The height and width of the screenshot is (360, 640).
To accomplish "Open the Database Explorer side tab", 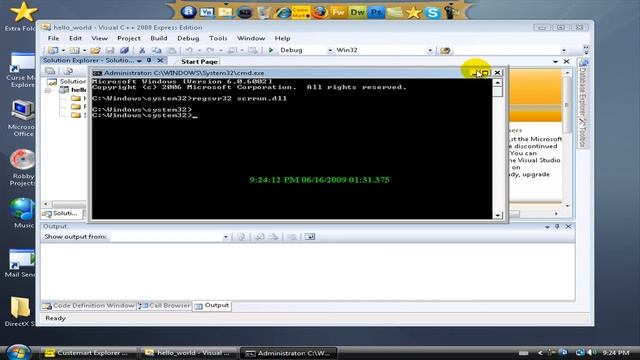I will [583, 87].
